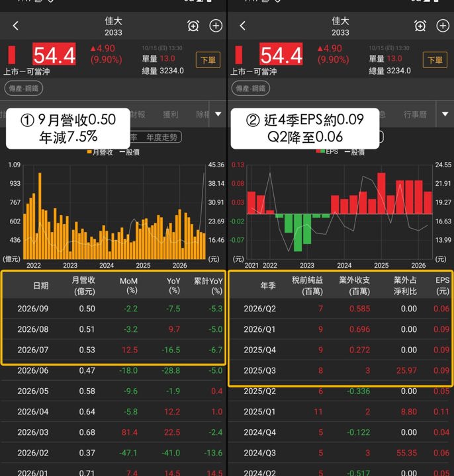Switch to the 獲利 tab
The image size is (454, 476).
click(171, 114)
